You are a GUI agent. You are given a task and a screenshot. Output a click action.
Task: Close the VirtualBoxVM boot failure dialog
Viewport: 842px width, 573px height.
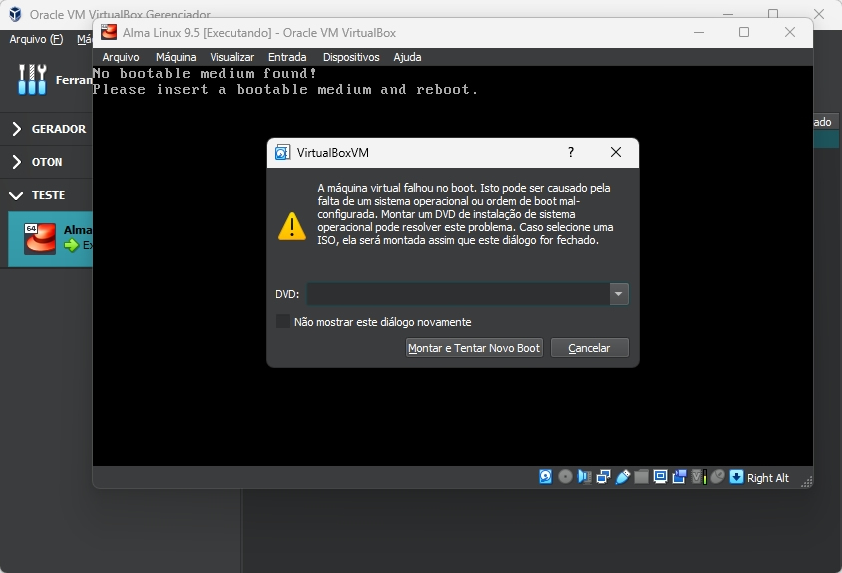616,153
